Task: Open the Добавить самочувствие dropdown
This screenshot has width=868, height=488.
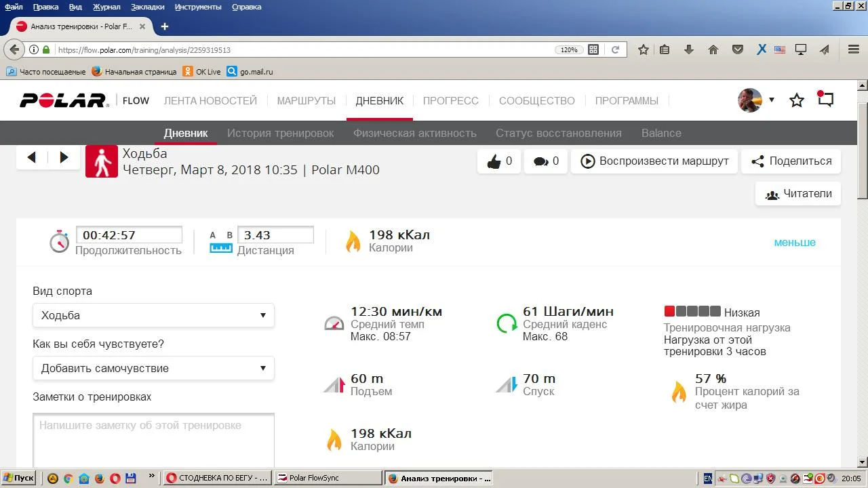Action: (153, 368)
